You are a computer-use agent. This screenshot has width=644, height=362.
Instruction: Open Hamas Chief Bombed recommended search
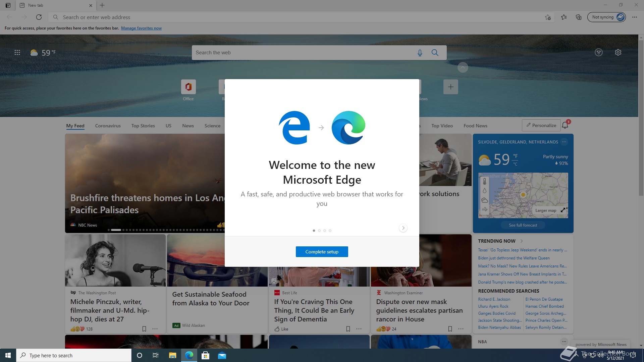point(544,306)
